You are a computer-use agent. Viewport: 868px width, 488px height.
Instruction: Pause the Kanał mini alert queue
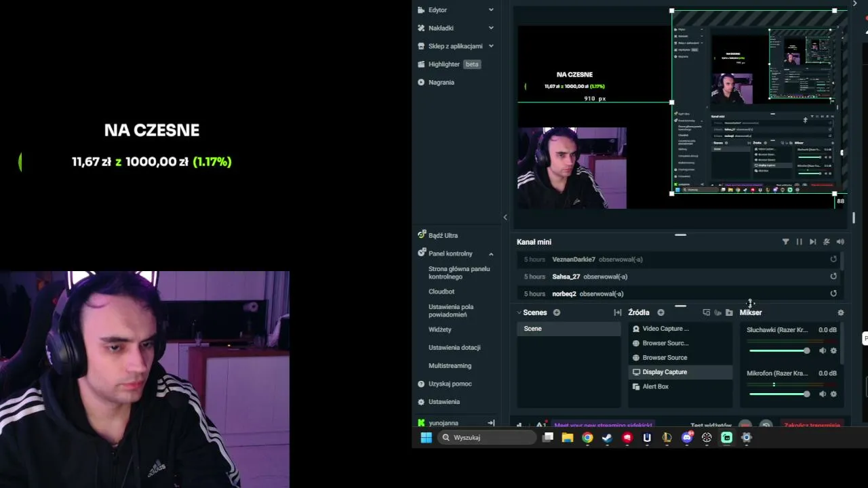click(799, 242)
